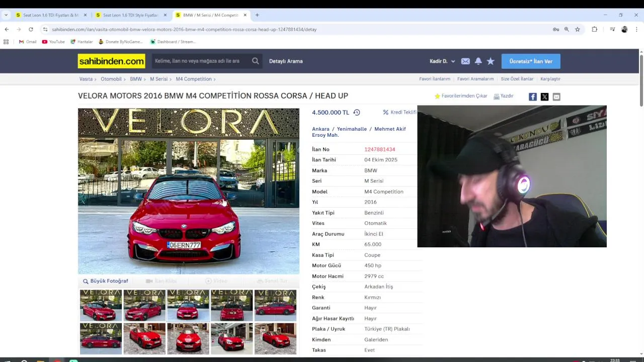The height and width of the screenshot is (362, 644).
Task: Click M4 Competition breadcrumb
Action: pyautogui.click(x=194, y=79)
